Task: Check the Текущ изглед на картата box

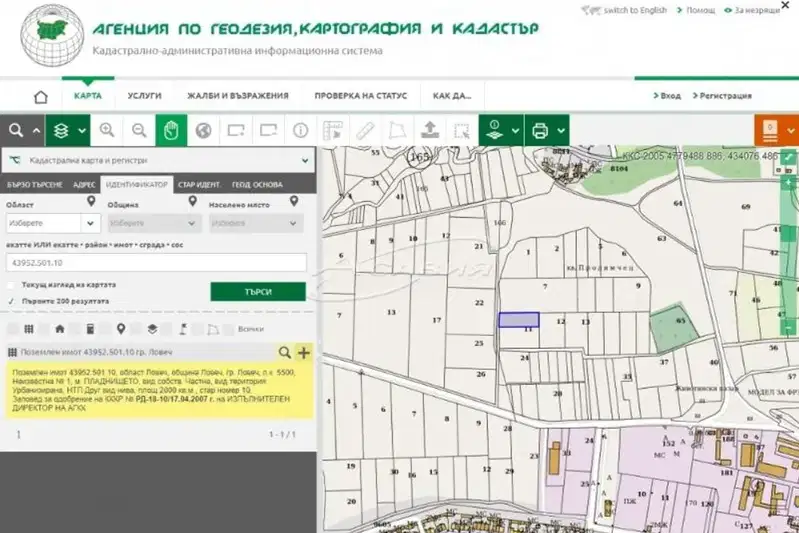Action: 11,285
